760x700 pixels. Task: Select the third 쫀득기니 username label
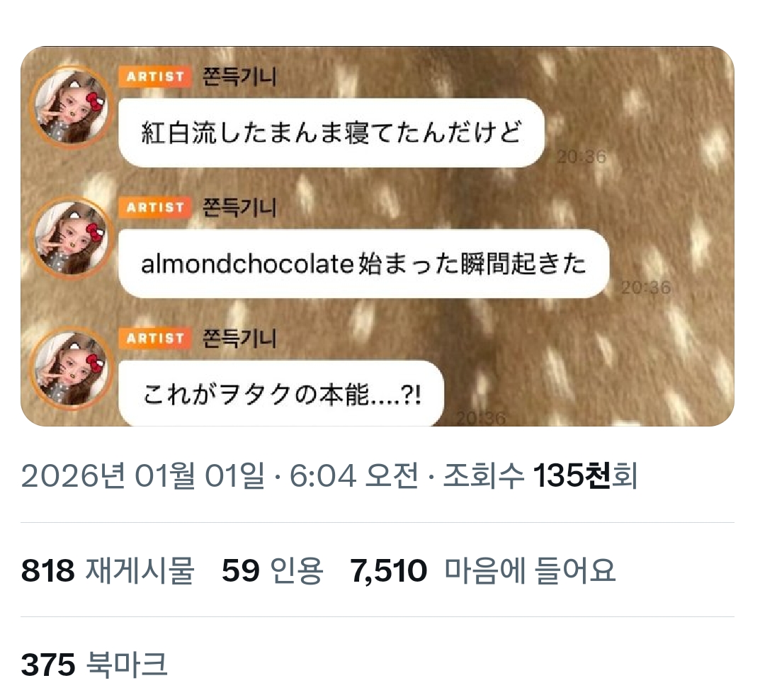[239, 339]
